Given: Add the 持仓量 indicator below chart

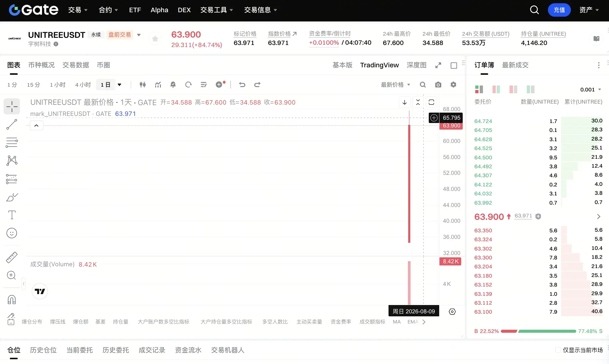Looking at the screenshot, I should pyautogui.click(x=121, y=322).
